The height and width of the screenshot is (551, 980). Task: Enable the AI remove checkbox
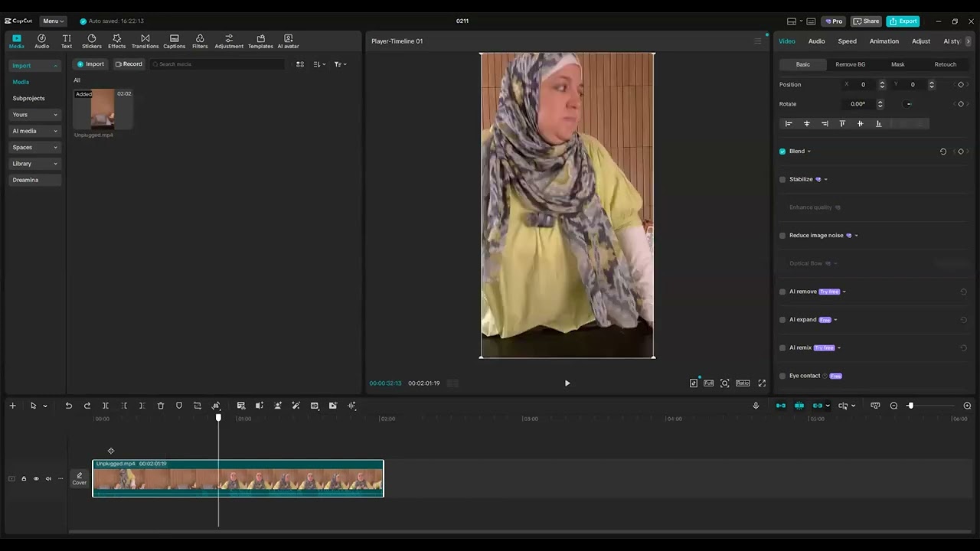(x=782, y=292)
